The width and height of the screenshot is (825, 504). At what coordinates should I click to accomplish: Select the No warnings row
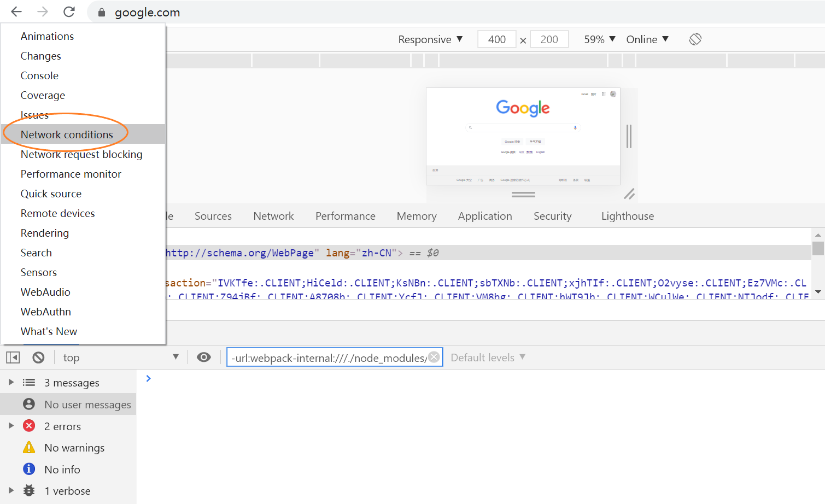pos(68,447)
